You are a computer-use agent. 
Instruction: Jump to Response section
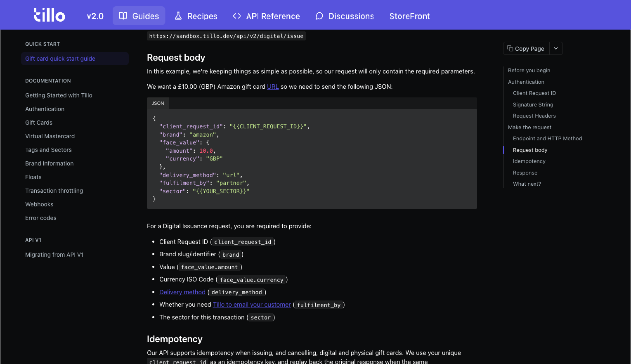[525, 173]
